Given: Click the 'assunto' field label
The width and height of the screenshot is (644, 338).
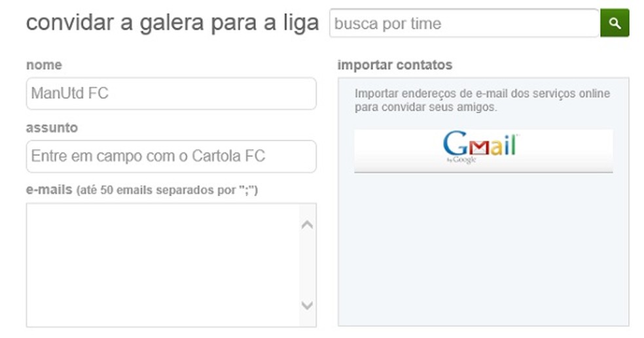Looking at the screenshot, I should (52, 127).
